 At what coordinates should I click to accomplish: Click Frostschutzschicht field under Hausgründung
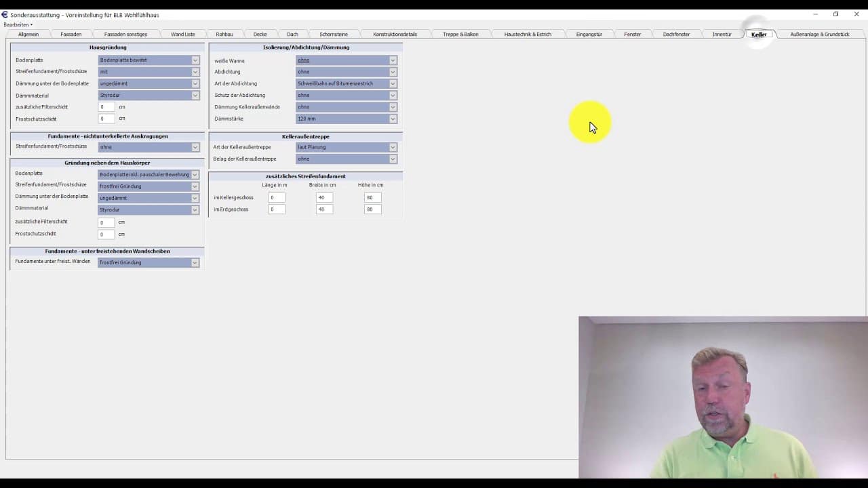pyautogui.click(x=106, y=119)
